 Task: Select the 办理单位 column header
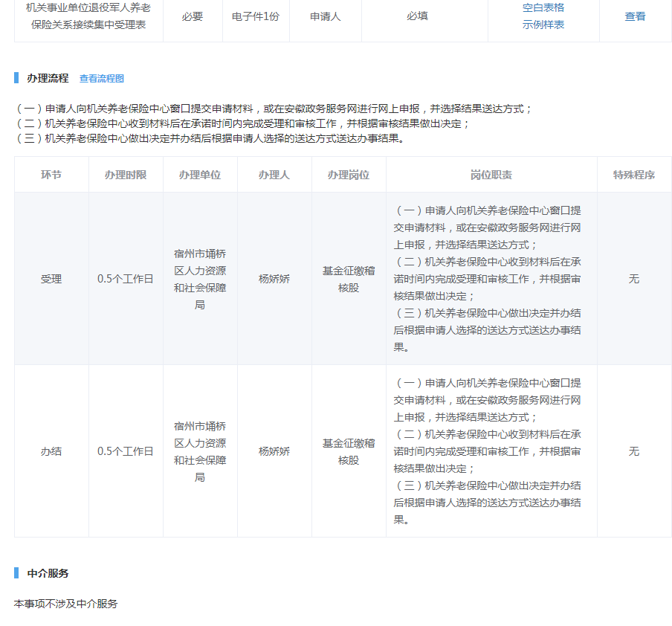point(200,175)
